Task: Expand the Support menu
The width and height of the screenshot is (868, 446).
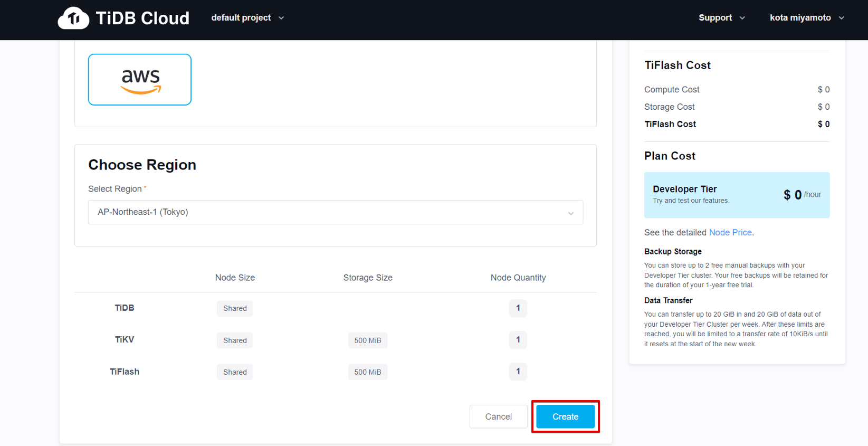Action: (721, 18)
